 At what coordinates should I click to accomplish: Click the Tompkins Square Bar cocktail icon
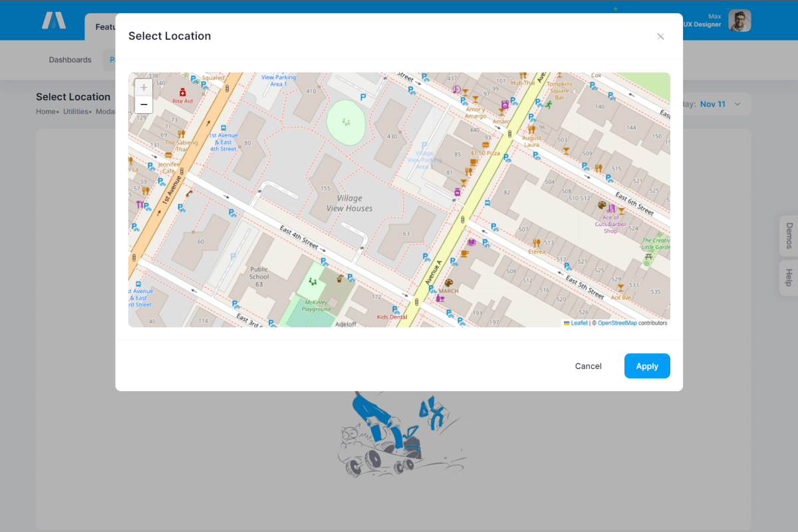pyautogui.click(x=559, y=75)
